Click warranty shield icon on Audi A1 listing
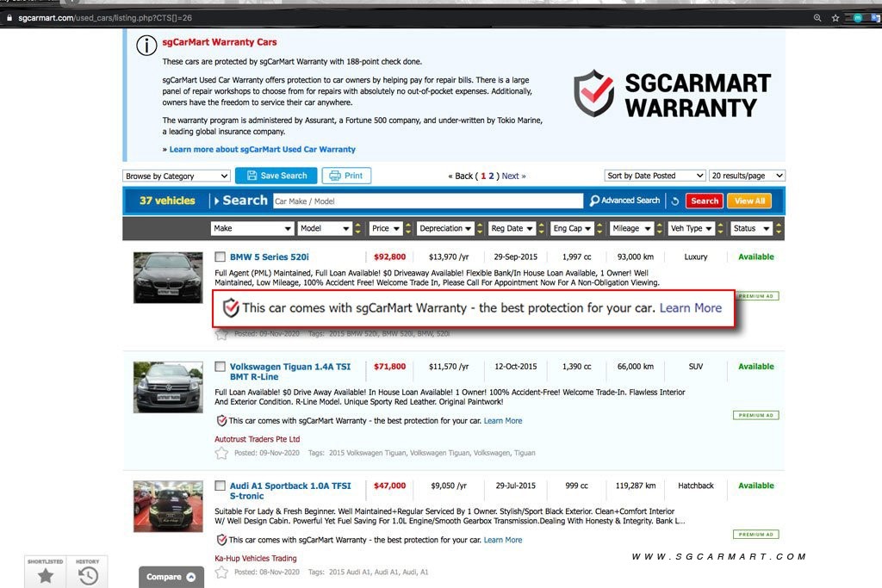The image size is (882, 588). click(x=221, y=540)
